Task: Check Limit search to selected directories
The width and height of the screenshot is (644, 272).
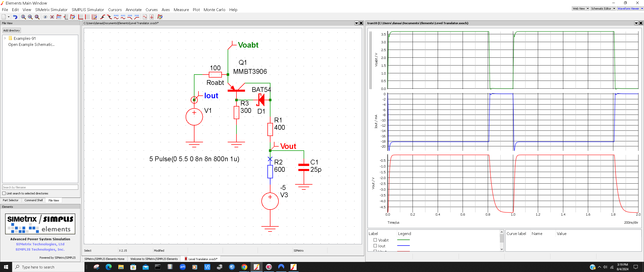Action: click(4, 193)
